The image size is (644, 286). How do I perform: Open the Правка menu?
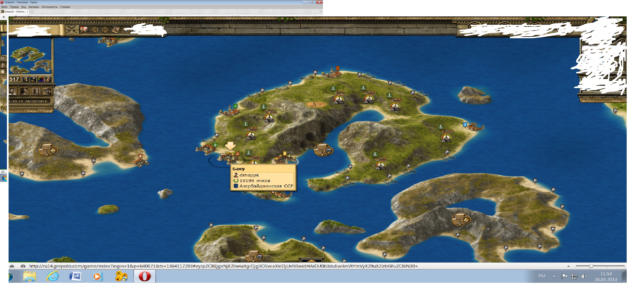point(14,7)
